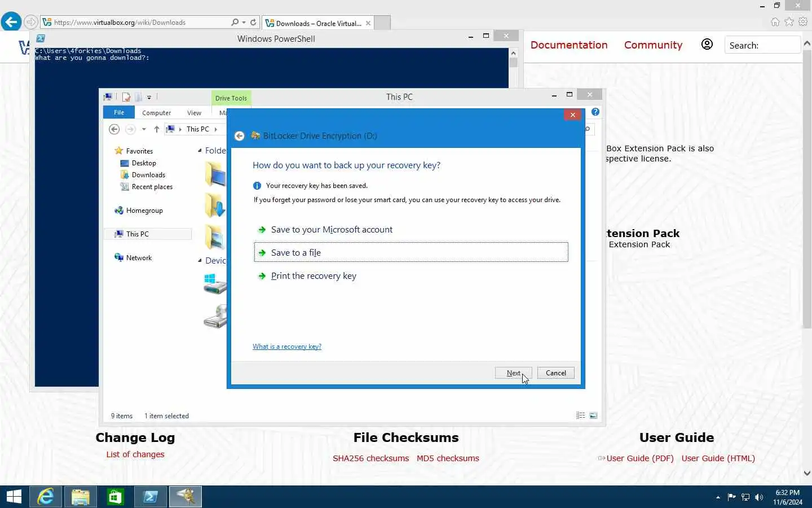
Task: Open the List of changes link
Action: click(135, 454)
